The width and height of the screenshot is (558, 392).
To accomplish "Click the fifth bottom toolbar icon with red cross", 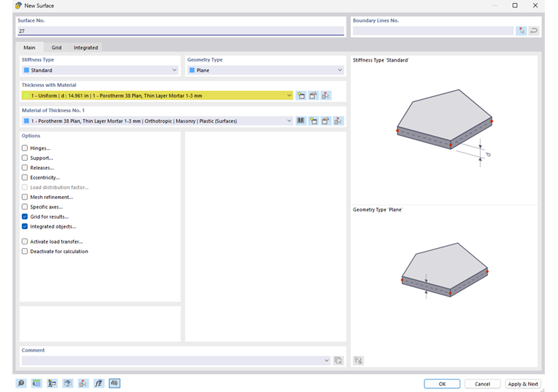I will [83, 383].
